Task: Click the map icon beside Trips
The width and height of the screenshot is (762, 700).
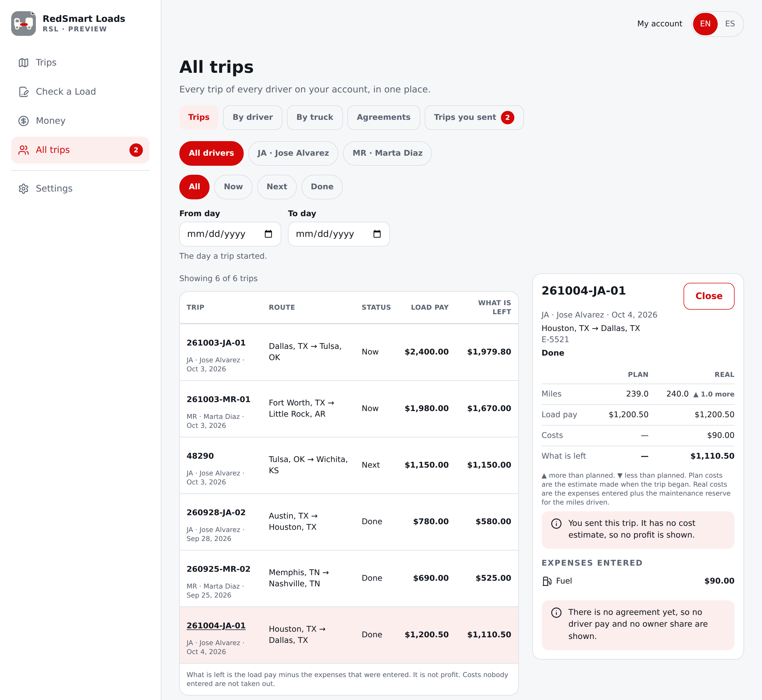Action: coord(24,62)
